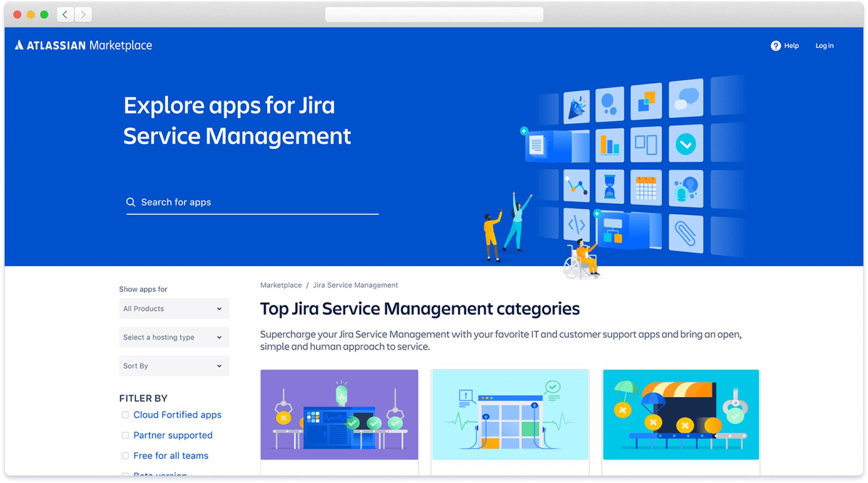The width and height of the screenshot is (868, 483).
Task: Enable the Cloud Fortified apps filter
Action: coord(125,415)
